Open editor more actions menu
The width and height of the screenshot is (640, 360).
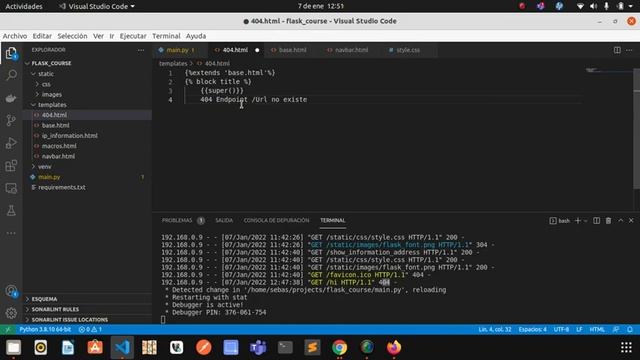pyautogui.click(x=629, y=50)
